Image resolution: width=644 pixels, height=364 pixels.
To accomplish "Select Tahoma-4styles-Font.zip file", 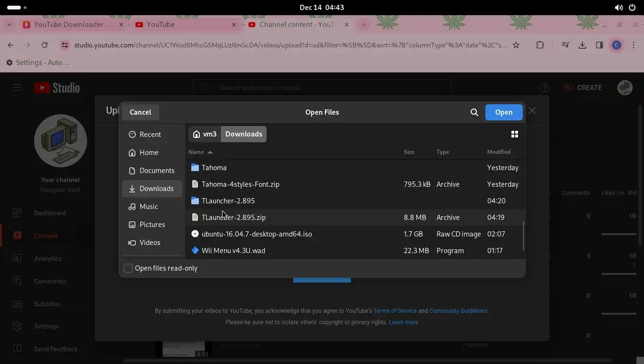I will point(355,184).
